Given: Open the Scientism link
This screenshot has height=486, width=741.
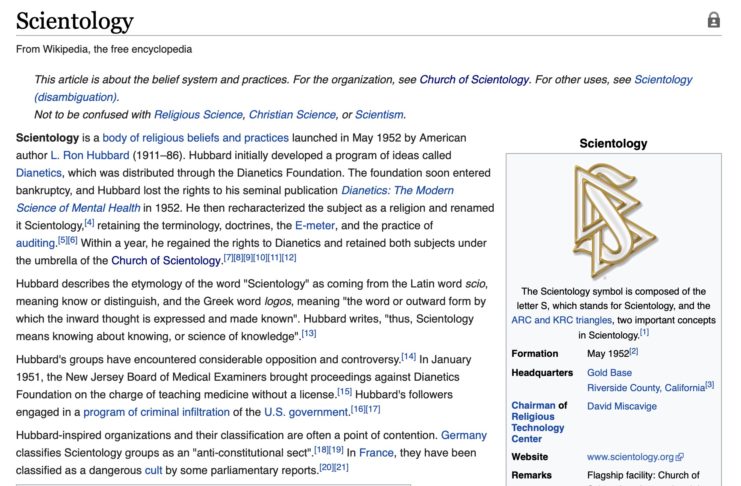Looking at the screenshot, I should click(x=379, y=114).
